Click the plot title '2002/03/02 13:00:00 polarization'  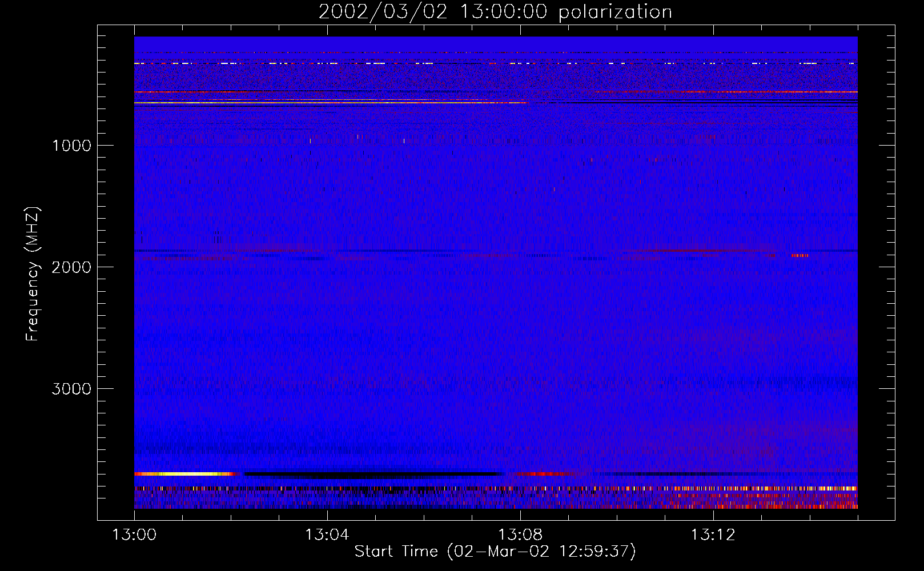495,11
